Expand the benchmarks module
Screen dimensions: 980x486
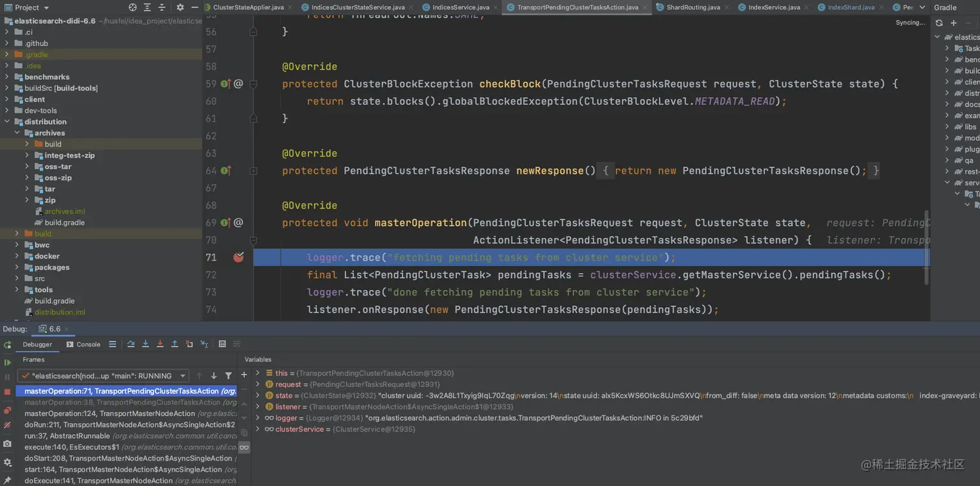[7, 77]
